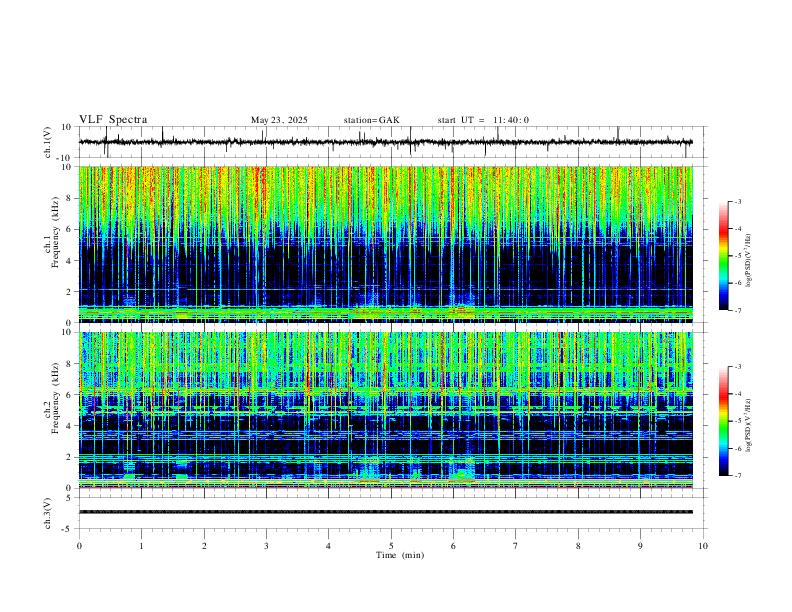Click the ch.3(V) axis label
The height and width of the screenshot is (612, 792).
point(48,513)
